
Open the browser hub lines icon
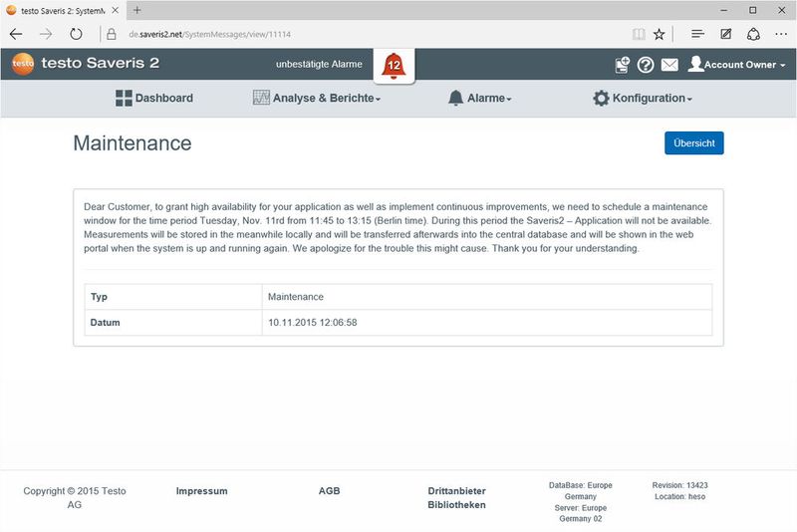(x=697, y=34)
